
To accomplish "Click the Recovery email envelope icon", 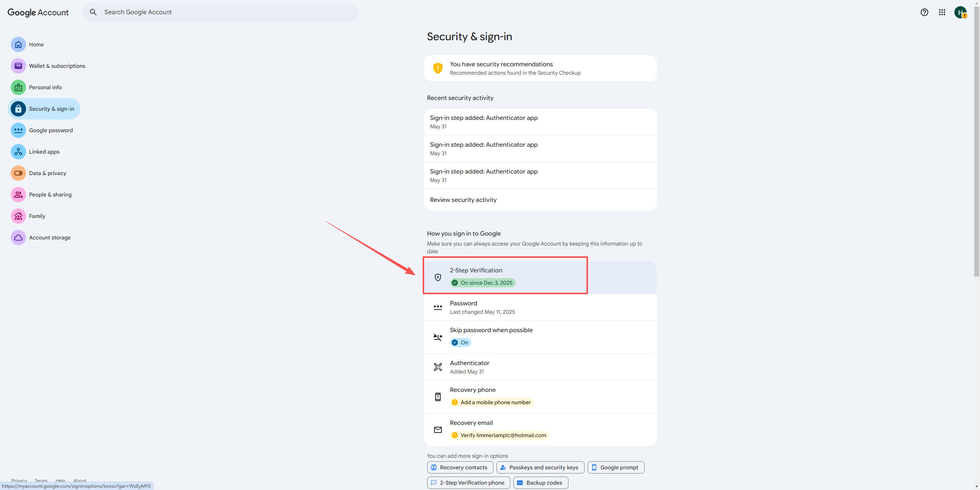I will [x=438, y=430].
